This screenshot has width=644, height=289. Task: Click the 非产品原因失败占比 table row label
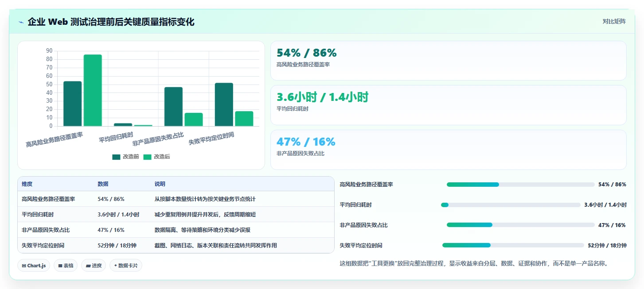(46, 230)
